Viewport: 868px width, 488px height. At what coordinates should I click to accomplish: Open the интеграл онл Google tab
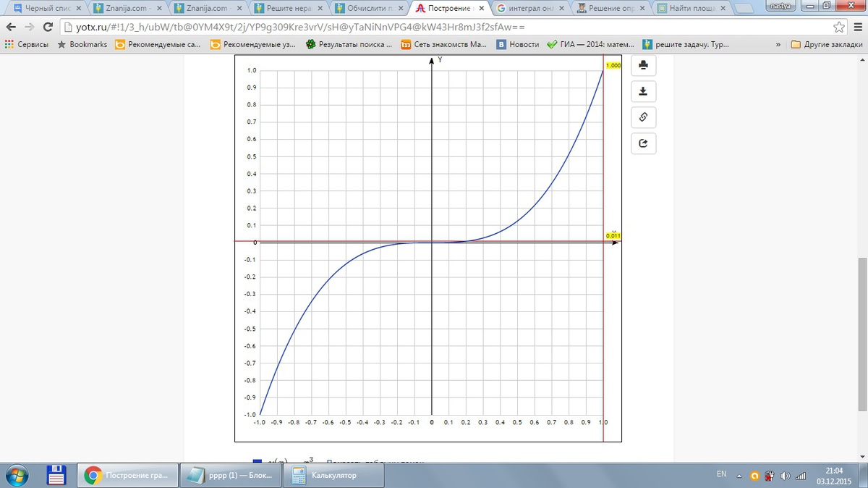point(529,9)
